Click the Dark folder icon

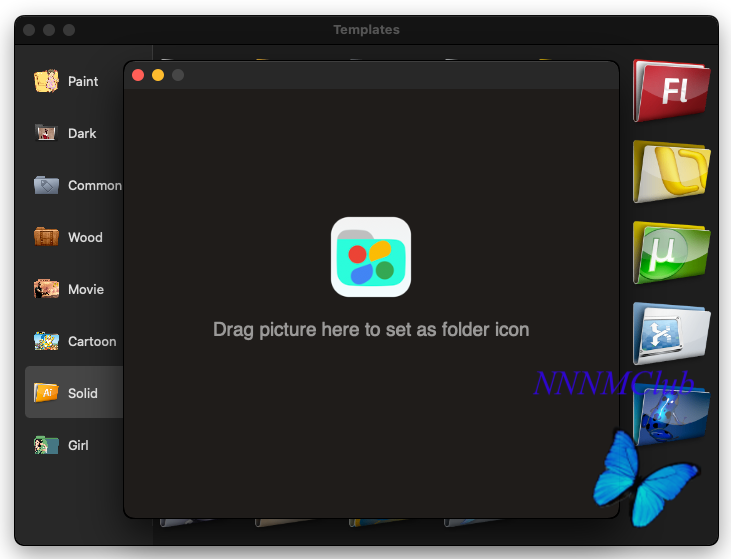point(46,133)
